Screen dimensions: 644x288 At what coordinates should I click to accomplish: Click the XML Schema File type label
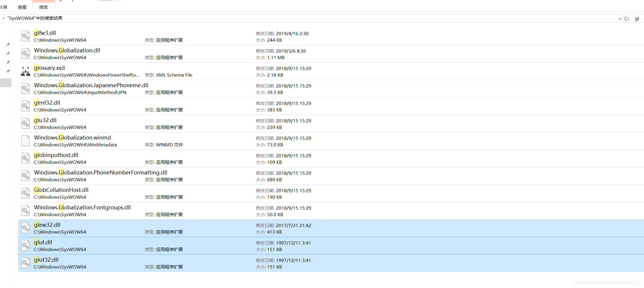pos(174,75)
